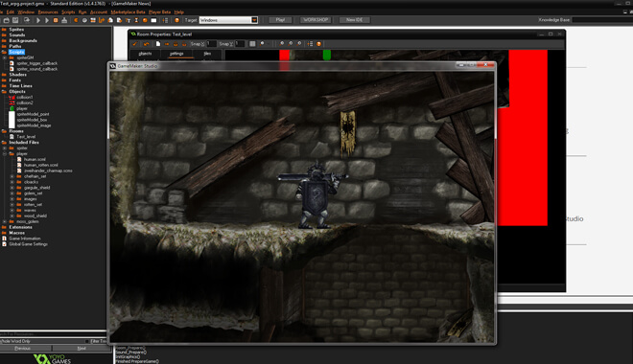Switch to the objects tab in Room Properties
The height and width of the screenshot is (364, 633).
coord(145,54)
